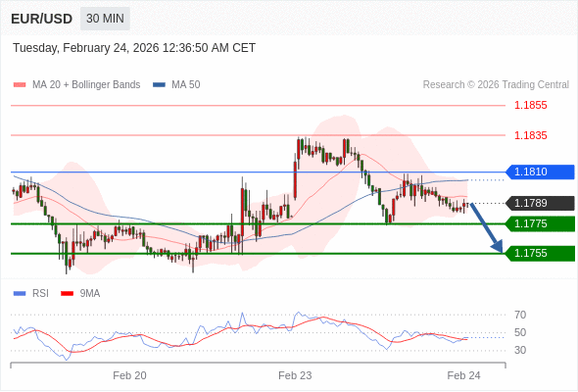Click the RSI legend label
This screenshot has width=578, height=392.
(x=40, y=294)
